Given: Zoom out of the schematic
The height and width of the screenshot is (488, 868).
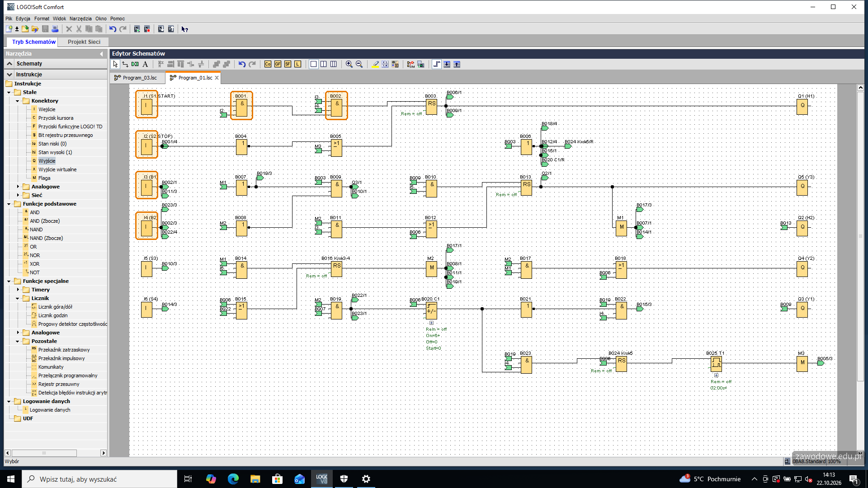Looking at the screenshot, I should [x=359, y=64].
